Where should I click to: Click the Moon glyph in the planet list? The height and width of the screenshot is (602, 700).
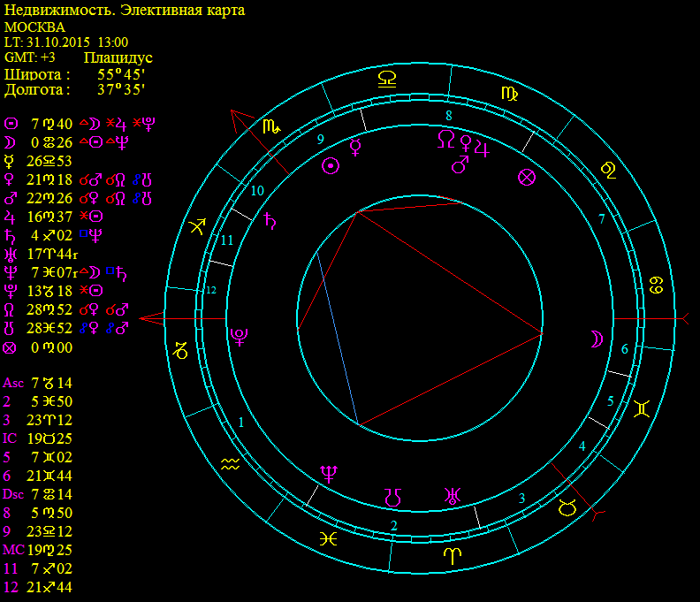10,142
